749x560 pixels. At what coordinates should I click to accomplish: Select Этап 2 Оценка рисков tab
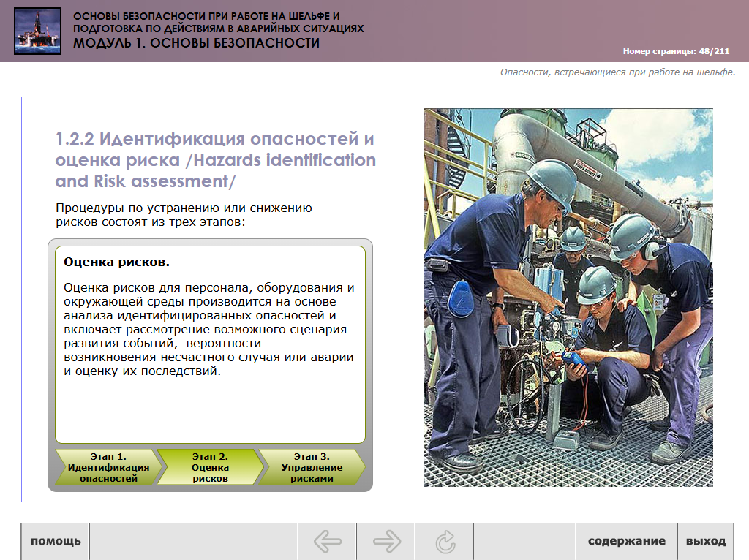click(210, 467)
